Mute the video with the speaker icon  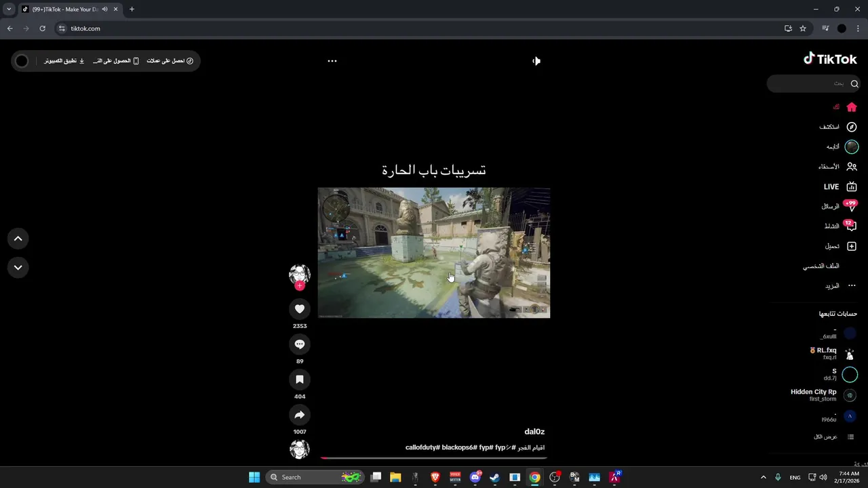[x=536, y=61]
